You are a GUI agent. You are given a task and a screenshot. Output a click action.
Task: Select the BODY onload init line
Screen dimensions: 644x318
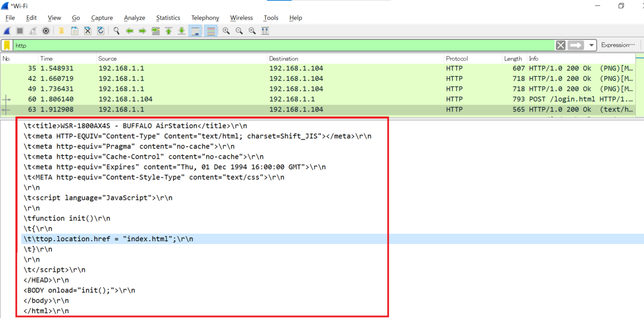tap(79, 290)
